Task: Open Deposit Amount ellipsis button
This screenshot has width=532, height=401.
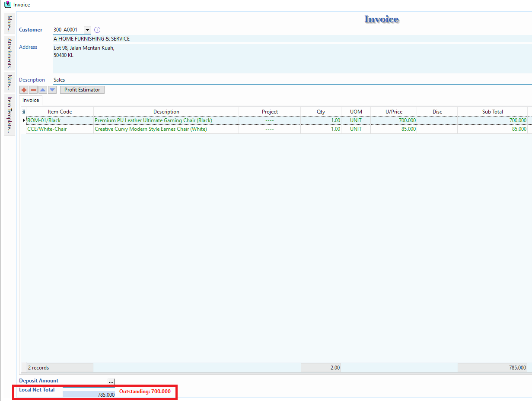Action: 111,382
